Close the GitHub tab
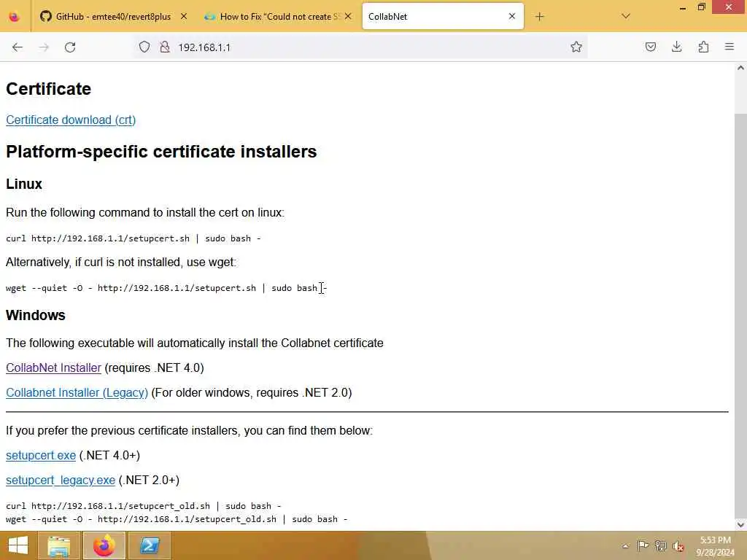Image resolution: width=747 pixels, height=560 pixels. 183,17
